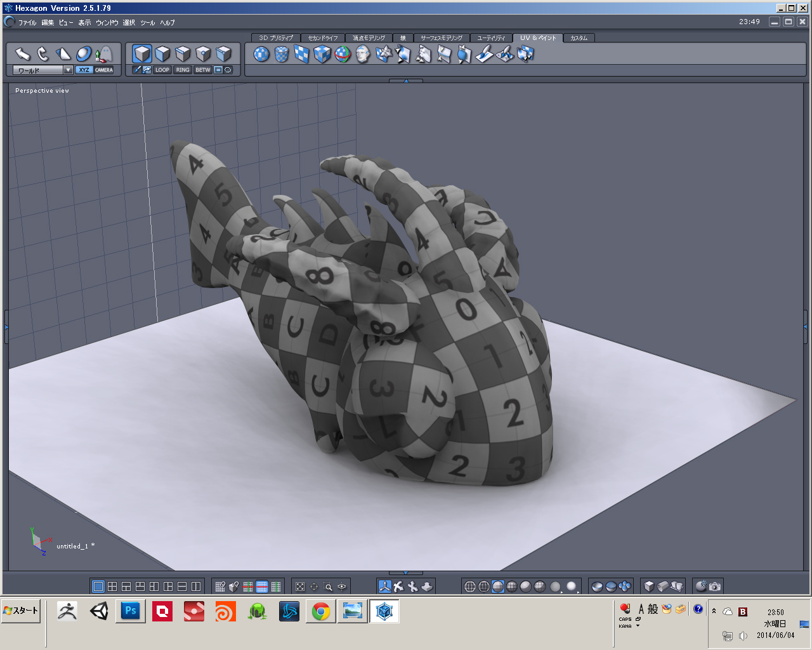The image size is (812, 650).
Task: Pick auto selection mode cube
Action: point(223,54)
